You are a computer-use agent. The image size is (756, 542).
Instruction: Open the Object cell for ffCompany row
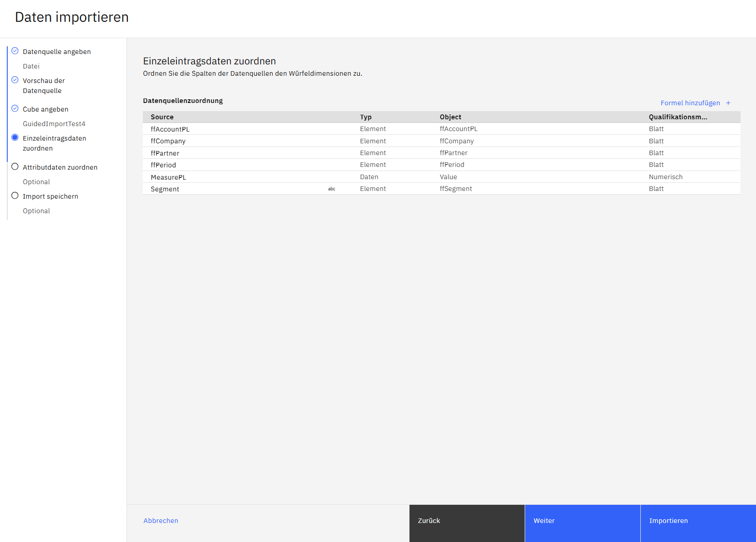pyautogui.click(x=456, y=141)
